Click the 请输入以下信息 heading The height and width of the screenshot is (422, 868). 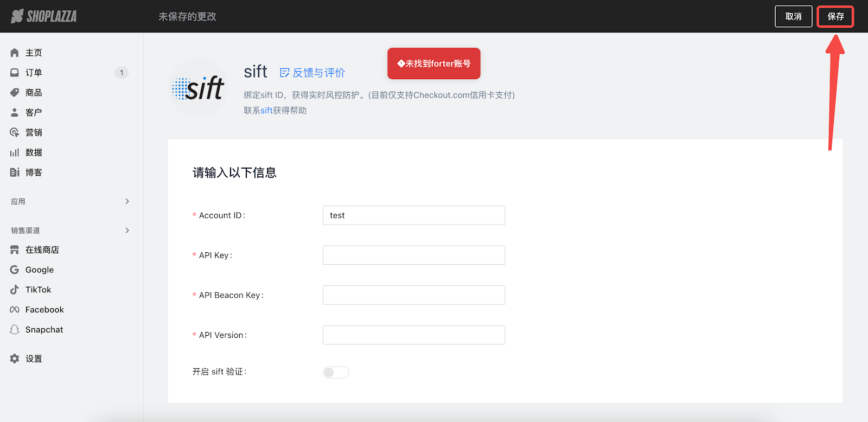(x=234, y=172)
